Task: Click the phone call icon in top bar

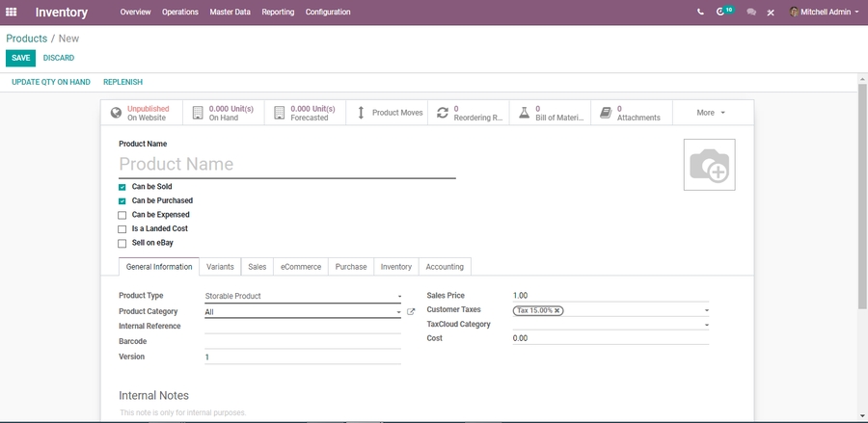Action: (x=700, y=13)
